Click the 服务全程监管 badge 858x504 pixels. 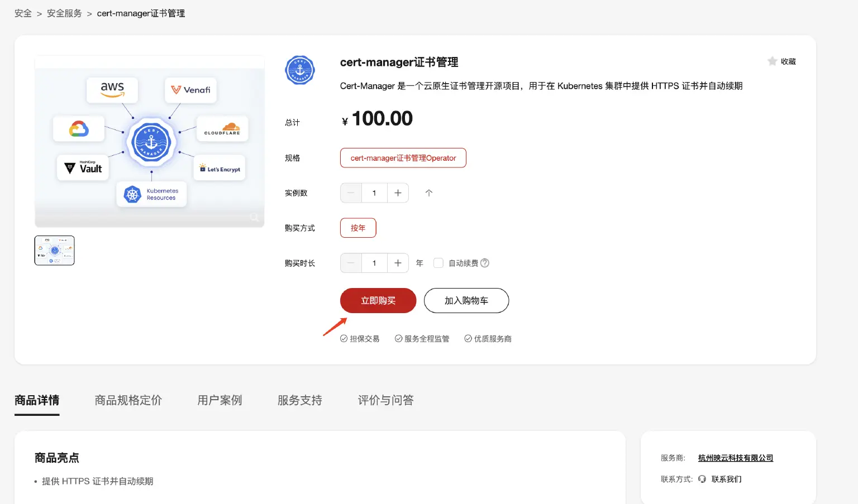click(422, 338)
